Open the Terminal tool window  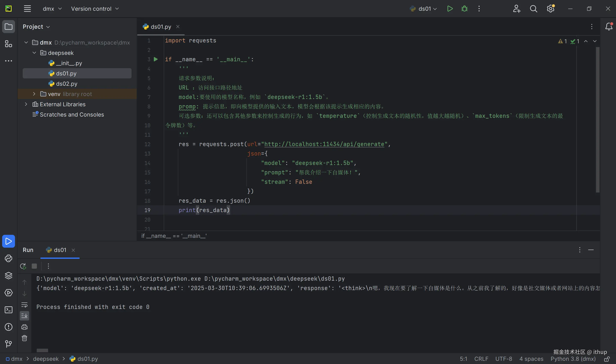click(x=9, y=310)
